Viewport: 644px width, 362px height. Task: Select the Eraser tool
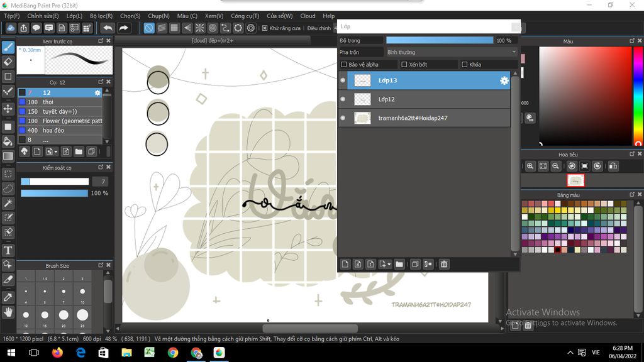(8, 62)
